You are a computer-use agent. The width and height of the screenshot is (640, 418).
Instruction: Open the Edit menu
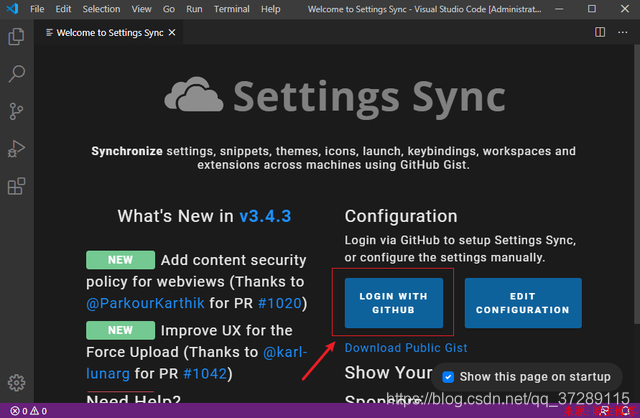(63, 9)
